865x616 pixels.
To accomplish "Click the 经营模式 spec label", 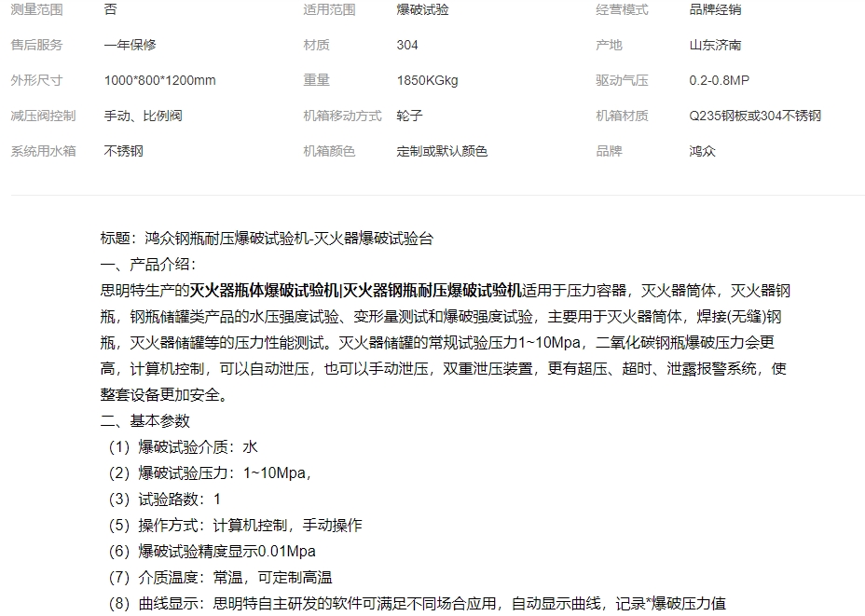I will (x=622, y=9).
